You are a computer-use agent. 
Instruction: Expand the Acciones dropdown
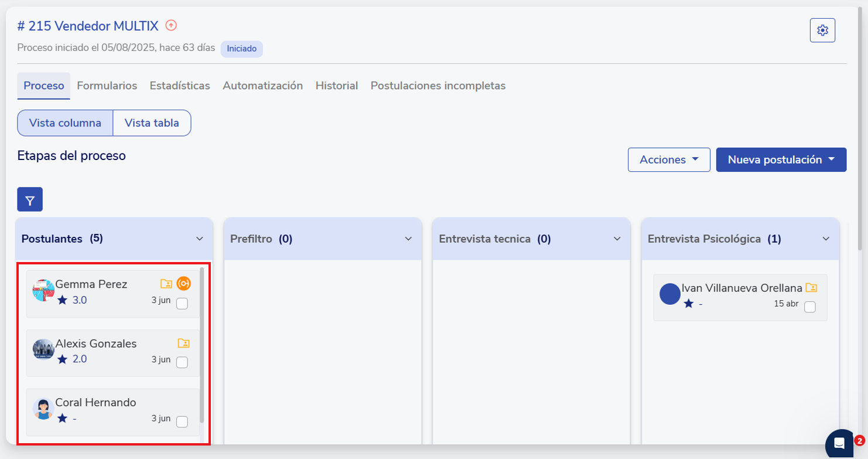(x=669, y=159)
